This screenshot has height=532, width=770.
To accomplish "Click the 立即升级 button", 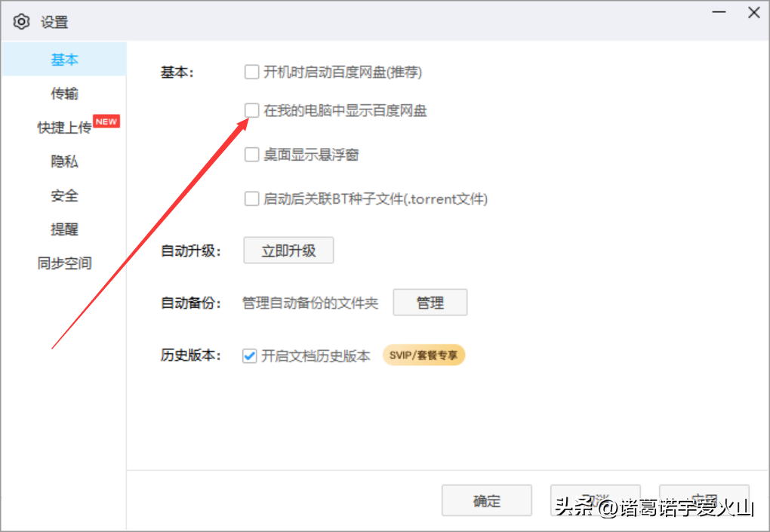I will point(288,251).
